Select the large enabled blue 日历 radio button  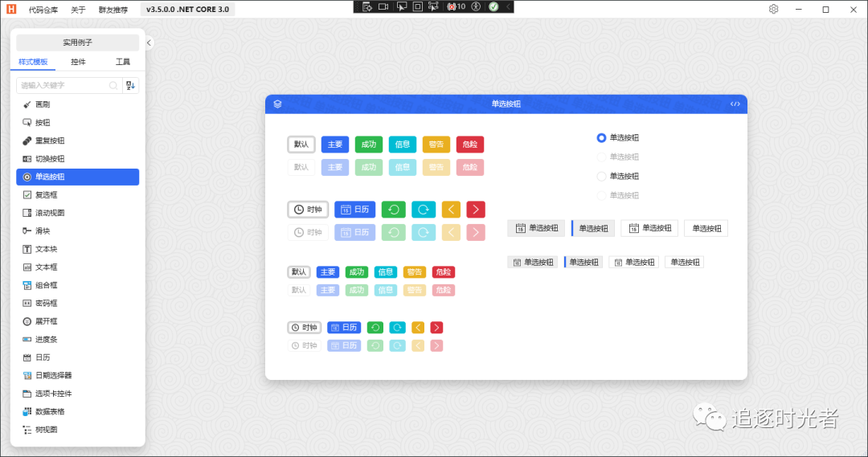click(x=355, y=210)
